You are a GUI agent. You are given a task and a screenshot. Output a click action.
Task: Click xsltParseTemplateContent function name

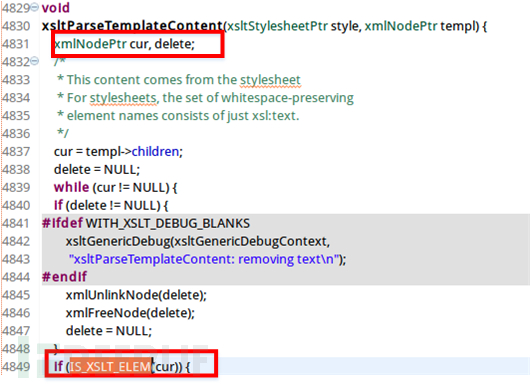(x=132, y=26)
